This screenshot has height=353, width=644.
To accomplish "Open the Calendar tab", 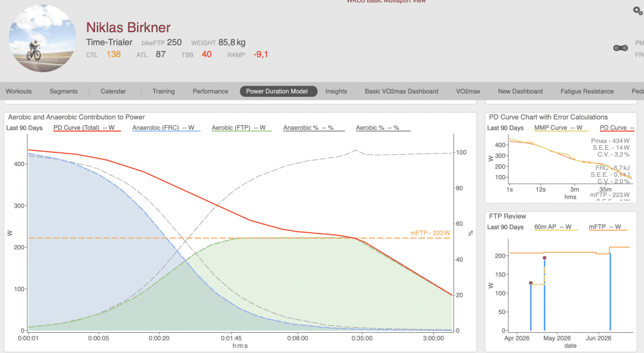I will (x=113, y=91).
